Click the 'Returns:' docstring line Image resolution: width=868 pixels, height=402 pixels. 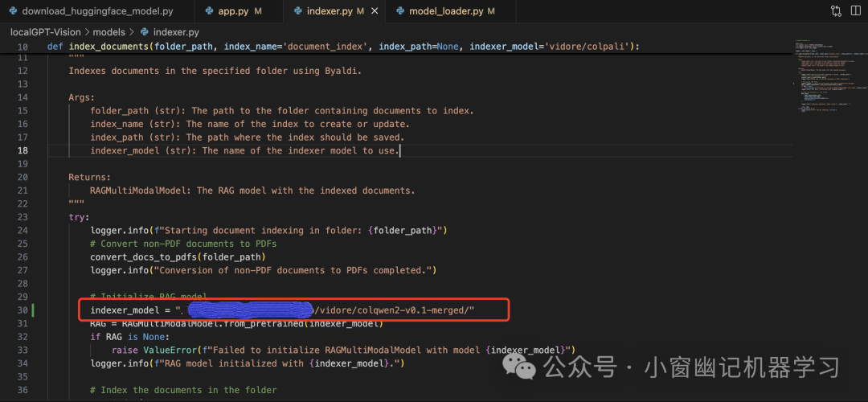point(90,177)
